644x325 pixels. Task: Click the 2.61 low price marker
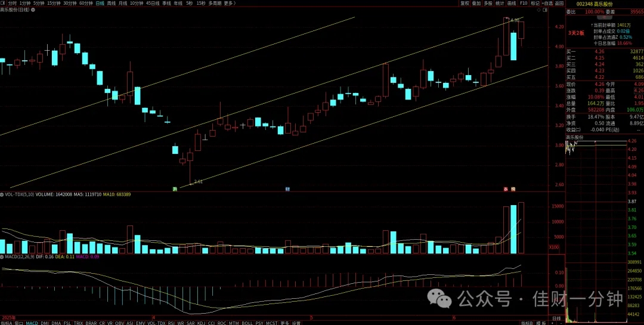tap(198, 181)
